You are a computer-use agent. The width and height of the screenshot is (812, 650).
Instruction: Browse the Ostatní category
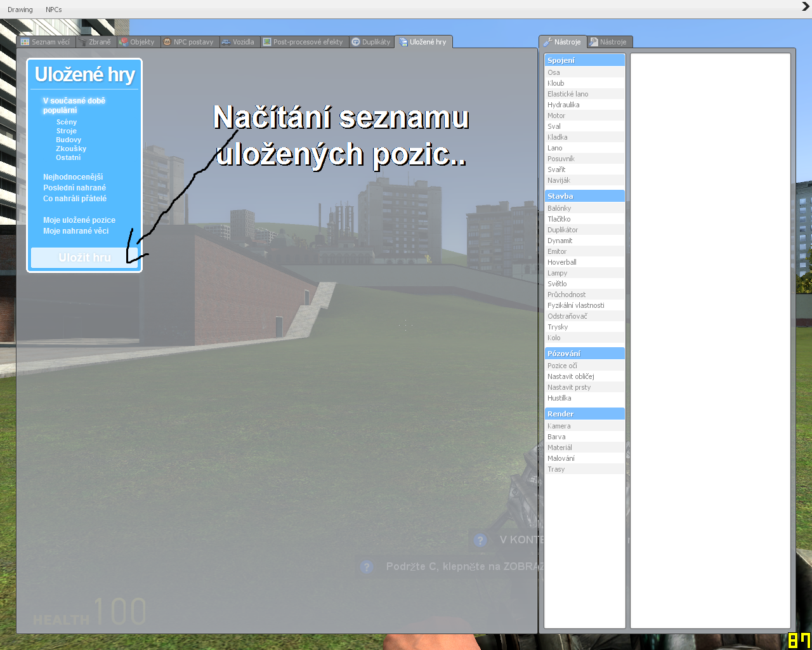(69, 157)
